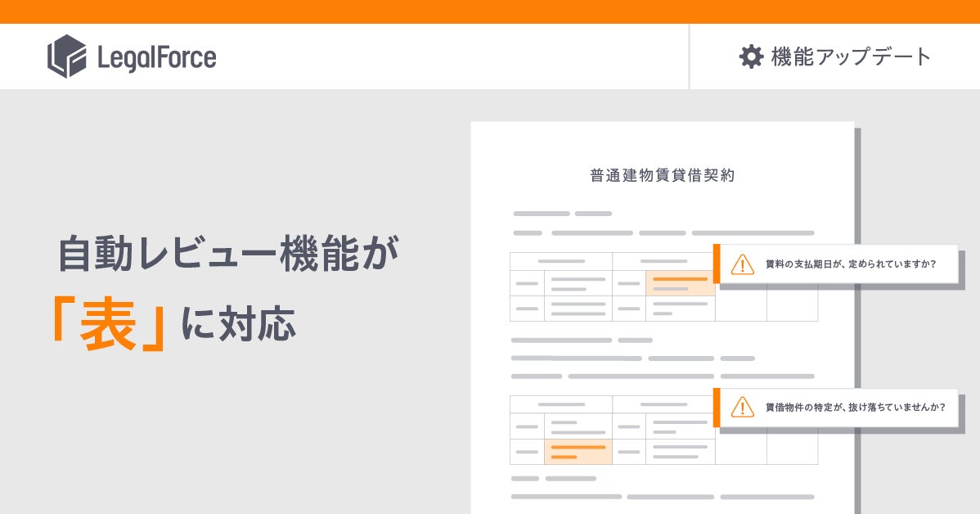The width and height of the screenshot is (980, 514).
Task: Click the text に対応
Action: [238, 323]
